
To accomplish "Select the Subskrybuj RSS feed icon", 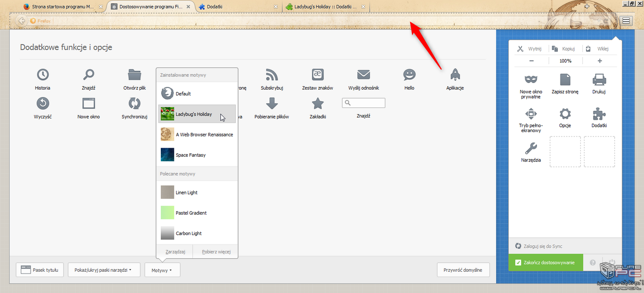I will pos(272,75).
